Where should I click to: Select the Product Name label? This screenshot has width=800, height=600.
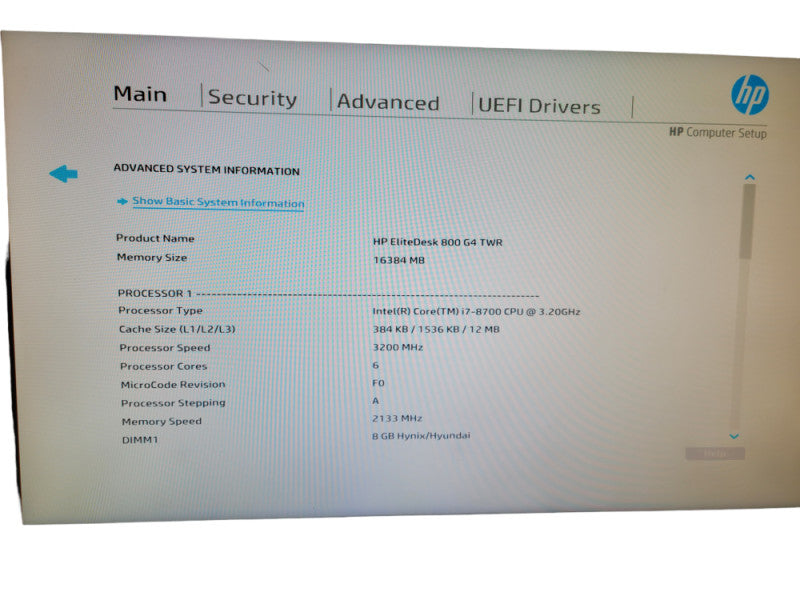155,238
